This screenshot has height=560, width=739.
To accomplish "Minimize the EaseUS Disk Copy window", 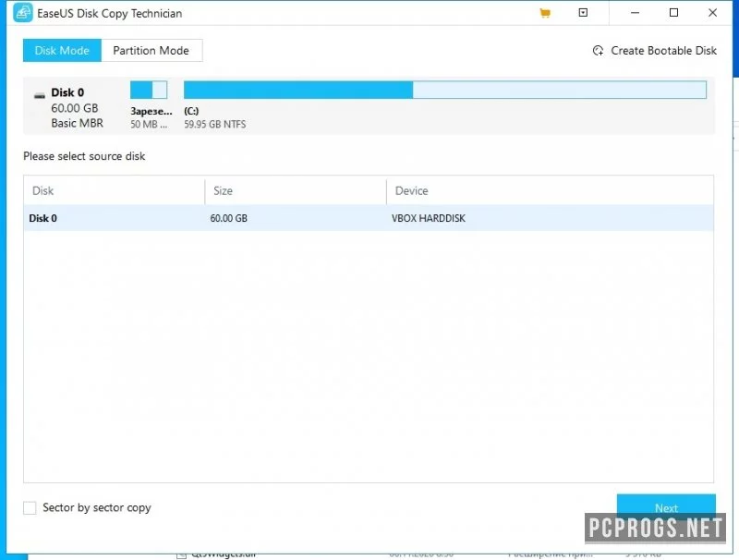I will click(x=636, y=13).
